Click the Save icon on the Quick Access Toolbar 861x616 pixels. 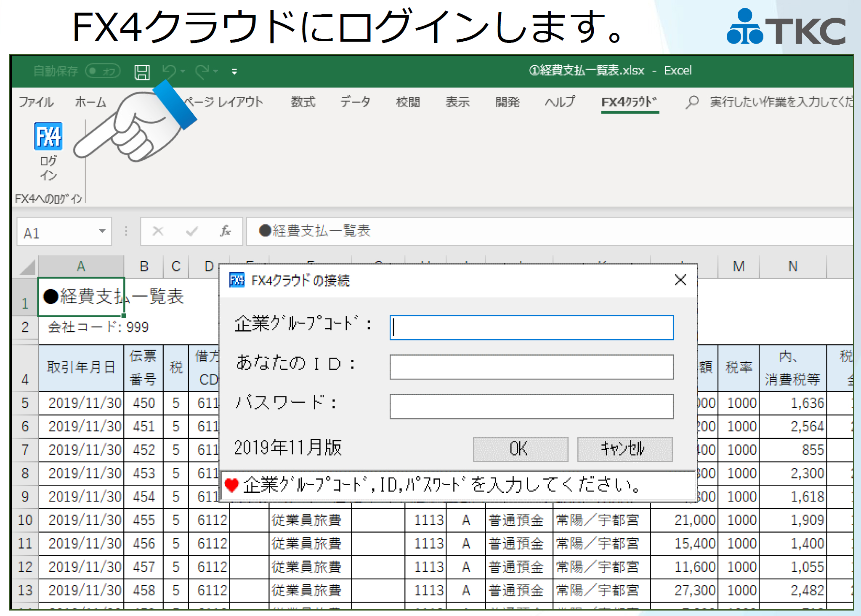pyautogui.click(x=143, y=71)
